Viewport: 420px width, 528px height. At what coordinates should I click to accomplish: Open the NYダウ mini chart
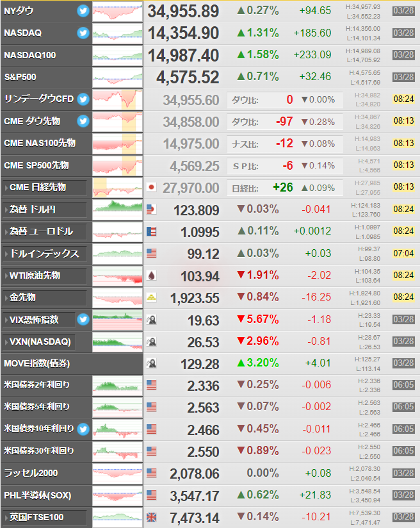click(117, 12)
